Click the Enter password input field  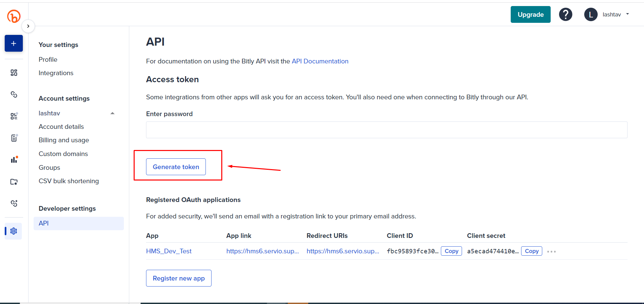tap(386, 130)
